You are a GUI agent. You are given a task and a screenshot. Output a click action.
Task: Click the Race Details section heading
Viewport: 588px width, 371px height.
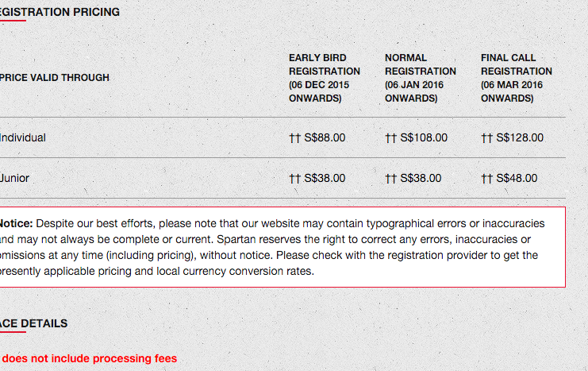point(33,324)
